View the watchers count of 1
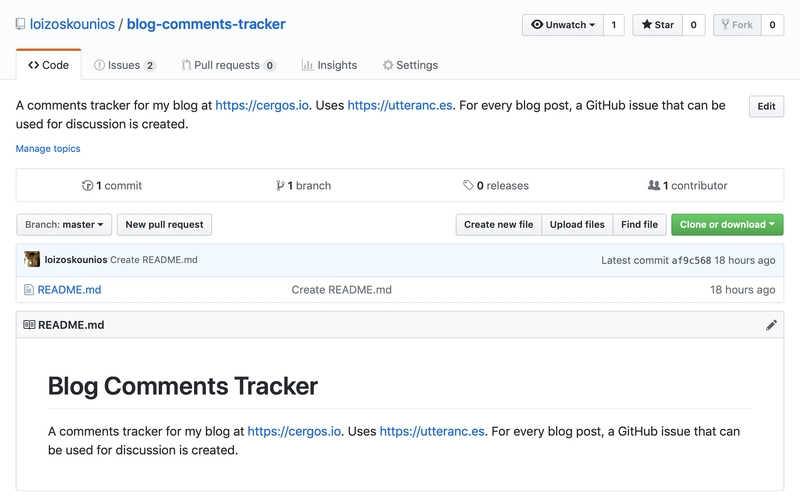This screenshot has height=501, width=800. (614, 24)
